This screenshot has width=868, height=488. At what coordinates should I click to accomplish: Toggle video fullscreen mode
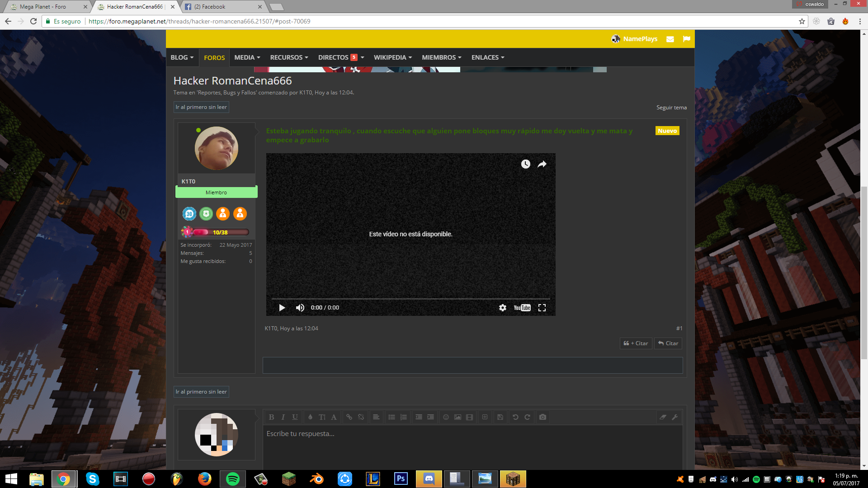pyautogui.click(x=542, y=308)
